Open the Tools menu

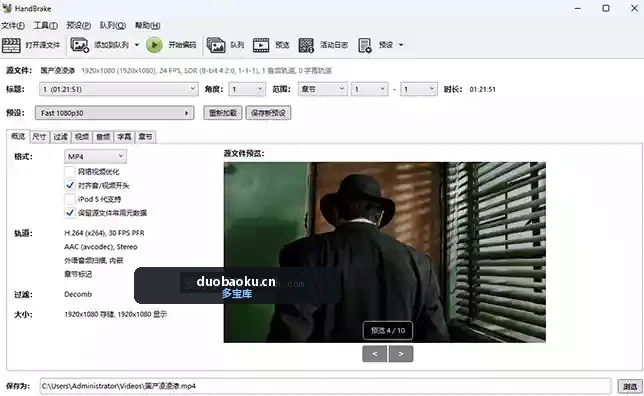pos(46,25)
